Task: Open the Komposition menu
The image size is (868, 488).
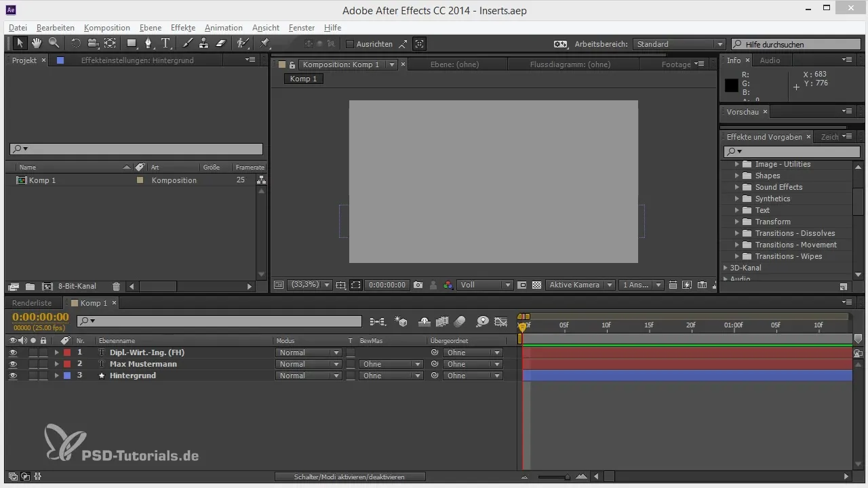Action: click(x=107, y=28)
